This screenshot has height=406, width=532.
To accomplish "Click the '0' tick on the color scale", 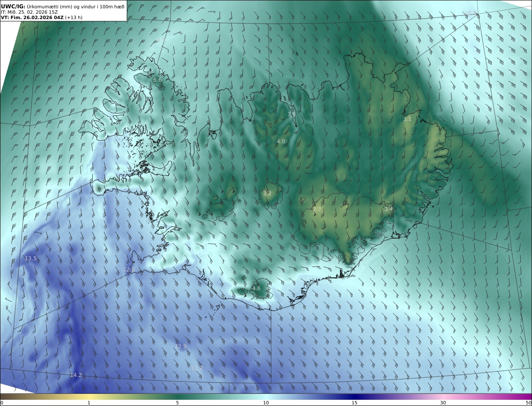I will (x=2, y=403).
